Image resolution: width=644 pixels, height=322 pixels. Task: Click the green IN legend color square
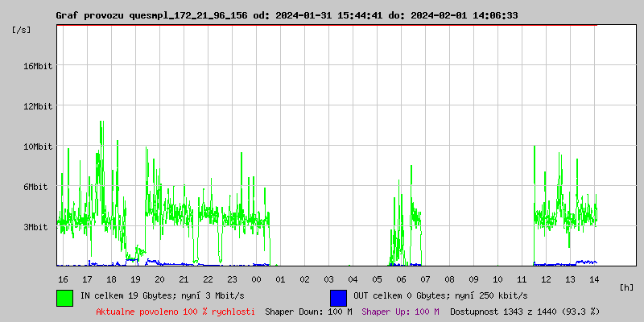click(65, 297)
